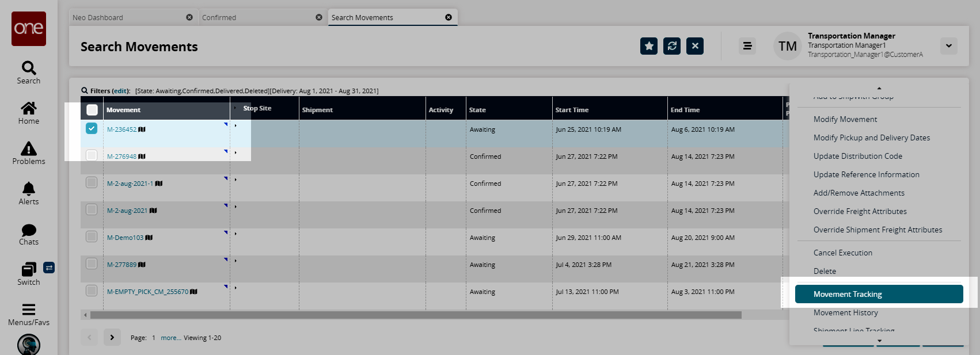The image size is (980, 355).
Task: Tick the checkbox for M-276948
Action: [x=92, y=155]
